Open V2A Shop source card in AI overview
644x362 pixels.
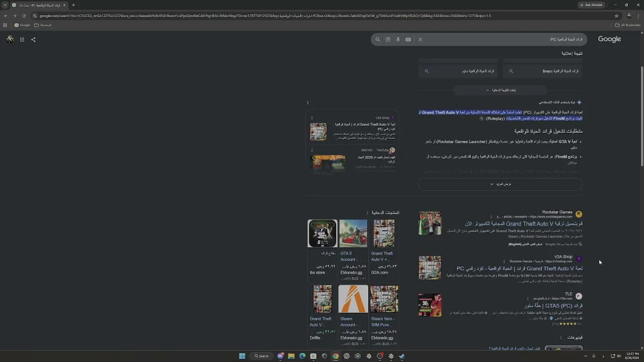pyautogui.click(x=352, y=128)
